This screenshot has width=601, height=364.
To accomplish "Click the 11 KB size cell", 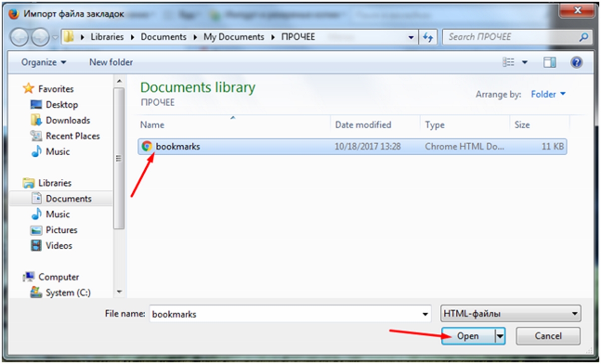I will tap(552, 147).
